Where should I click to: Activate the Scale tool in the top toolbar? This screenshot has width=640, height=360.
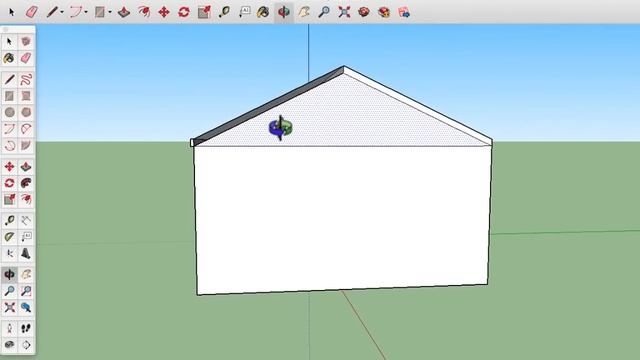204,12
